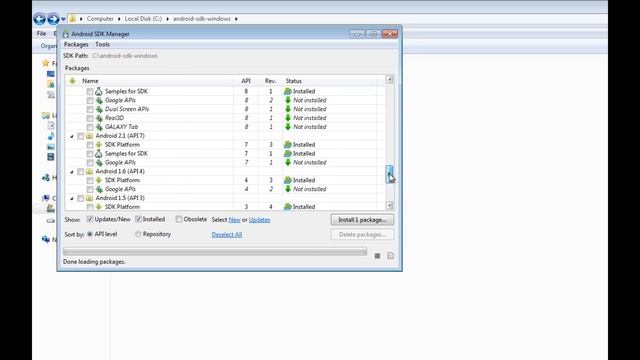The height and width of the screenshot is (360, 640).
Task: Click Not installed arrow for GALAXY Tab
Action: tap(288, 127)
